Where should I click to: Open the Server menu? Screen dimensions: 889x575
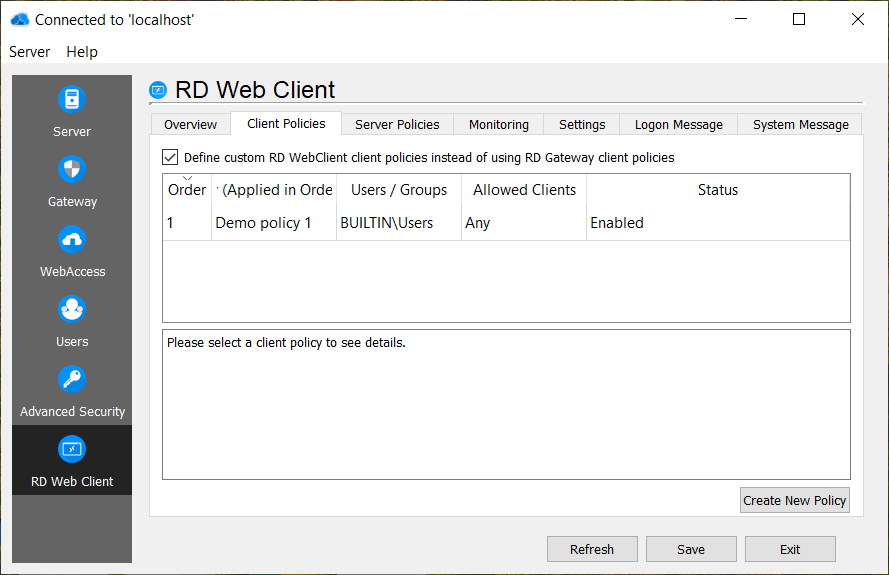point(30,51)
